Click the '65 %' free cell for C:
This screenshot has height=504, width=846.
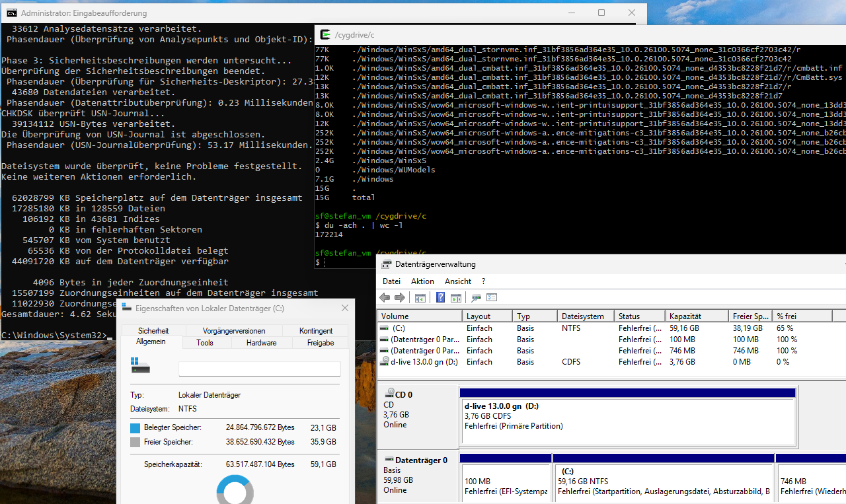tap(785, 328)
